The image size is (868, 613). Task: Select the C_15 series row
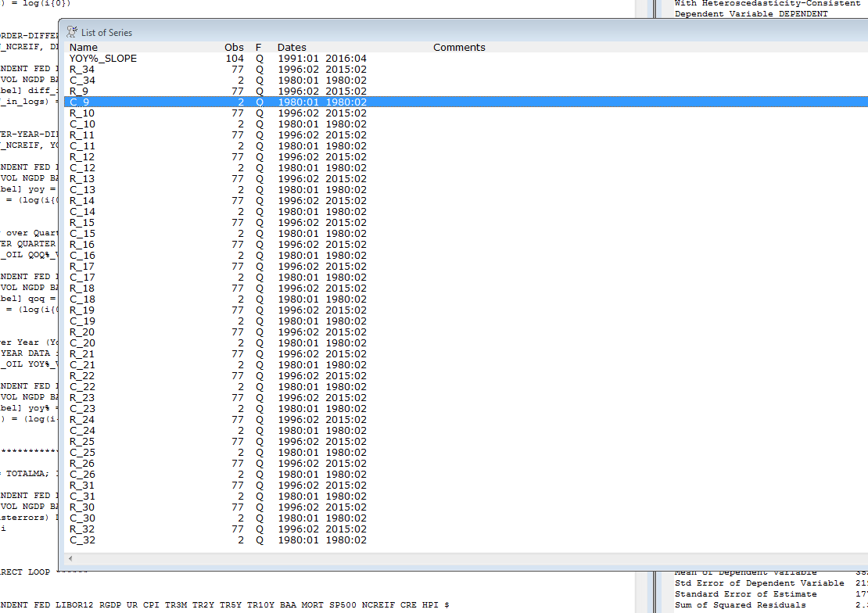click(82, 234)
